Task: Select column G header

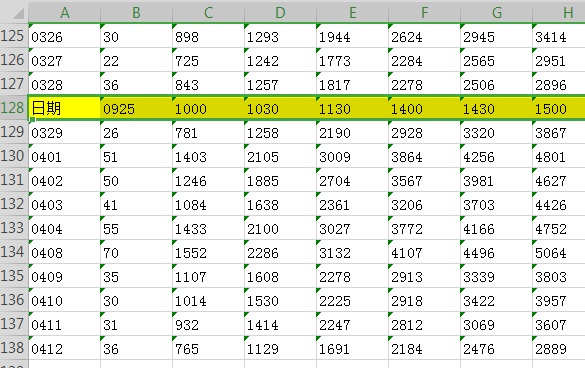Action: point(496,12)
